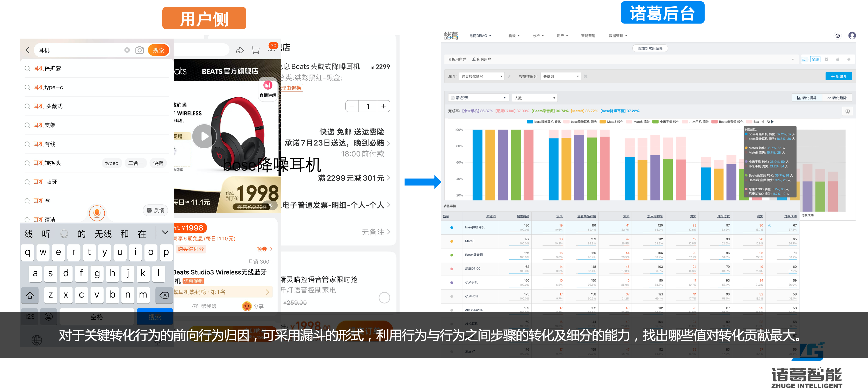Filter platform data by the Android icon
The image size is (868, 391).
click(x=849, y=59)
